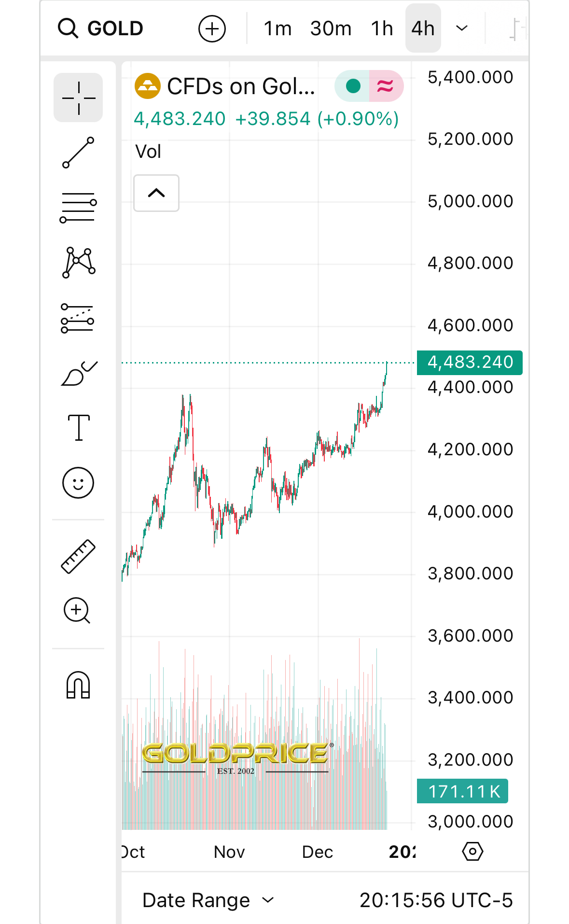Image resolution: width=569 pixels, height=924 pixels.
Task: Click the Vol indicator label
Action: pos(148,152)
